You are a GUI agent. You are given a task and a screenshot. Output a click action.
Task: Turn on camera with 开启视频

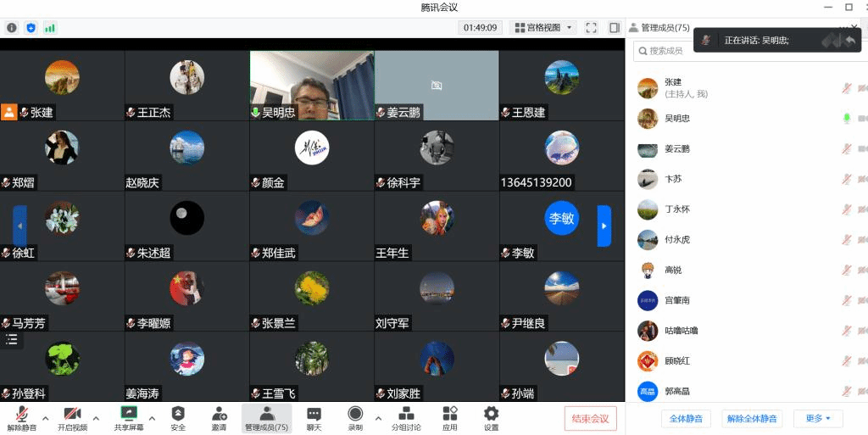72,418
